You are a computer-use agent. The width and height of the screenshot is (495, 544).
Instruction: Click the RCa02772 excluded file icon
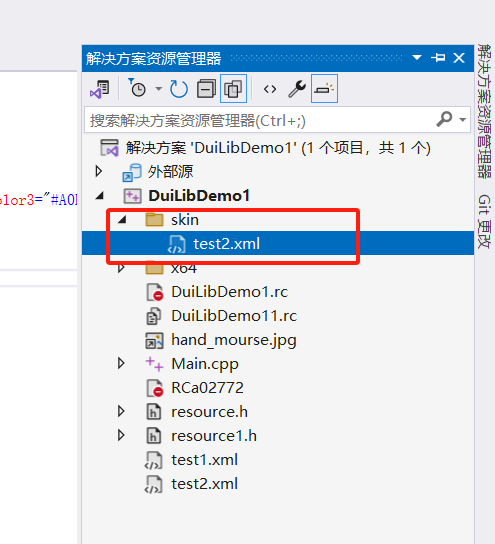click(x=154, y=388)
